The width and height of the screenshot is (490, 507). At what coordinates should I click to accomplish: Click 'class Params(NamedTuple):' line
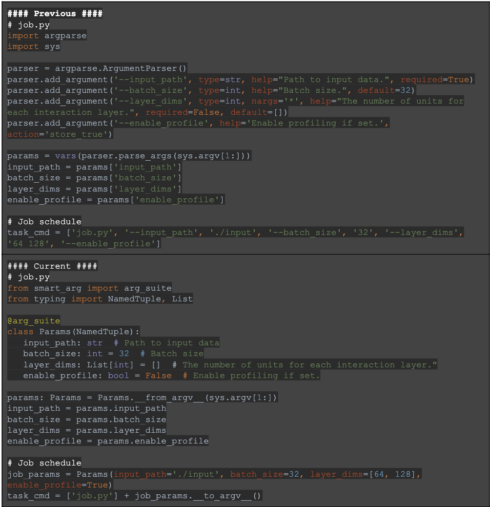[x=73, y=332]
